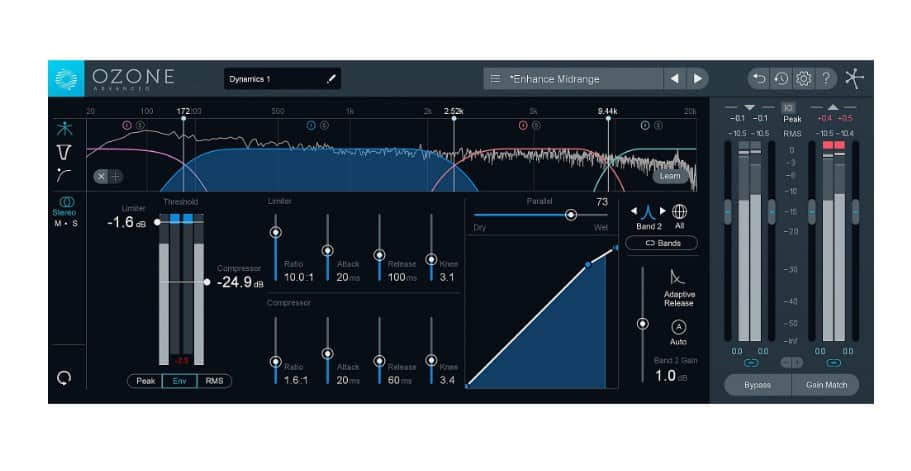Solo band 3 with S button
Image resolution: width=911 pixels, height=471 pixels.
[x=536, y=125]
